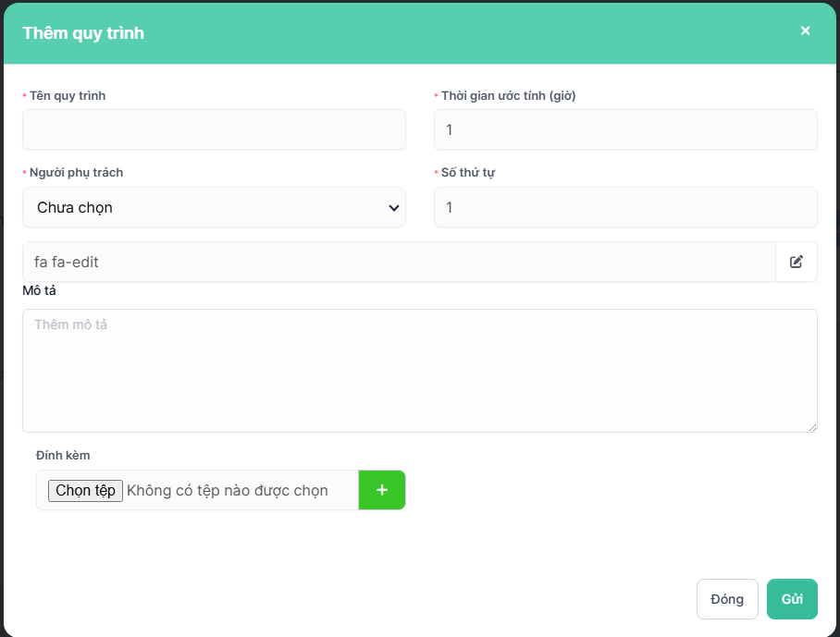Screen dimensions: 840x637
Task: Click the Chọn tệp file button
Action: [x=85, y=490]
